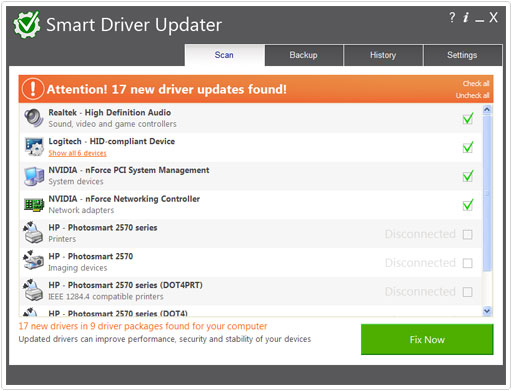512x391 pixels.
Task: Select NVIDIA - nForce Networking Controller title
Action: pos(124,199)
